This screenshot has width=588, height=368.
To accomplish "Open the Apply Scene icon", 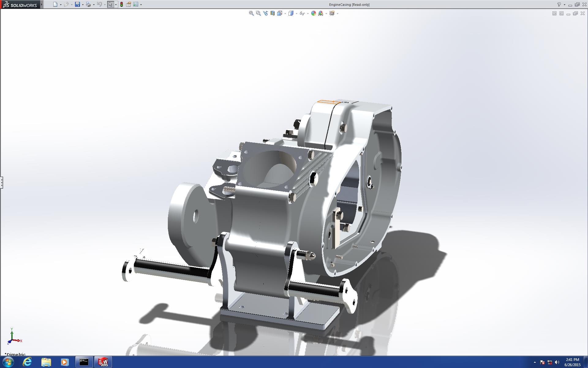I will point(321,13).
